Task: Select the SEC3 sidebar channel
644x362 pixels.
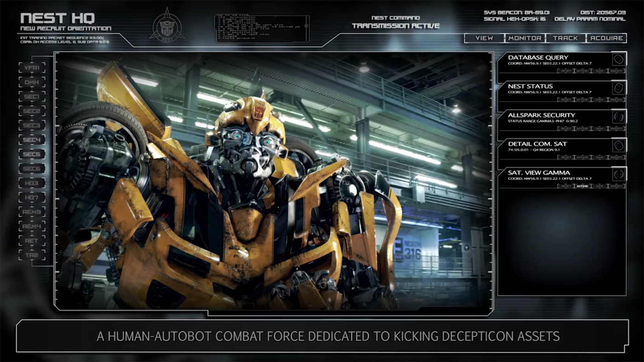Action: point(32,125)
